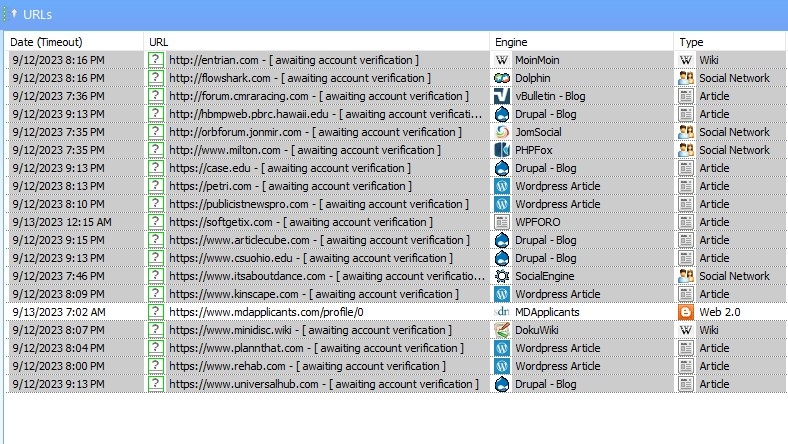Click the status icon beside softgetix.com URL
788x444 pixels.
[x=156, y=222]
